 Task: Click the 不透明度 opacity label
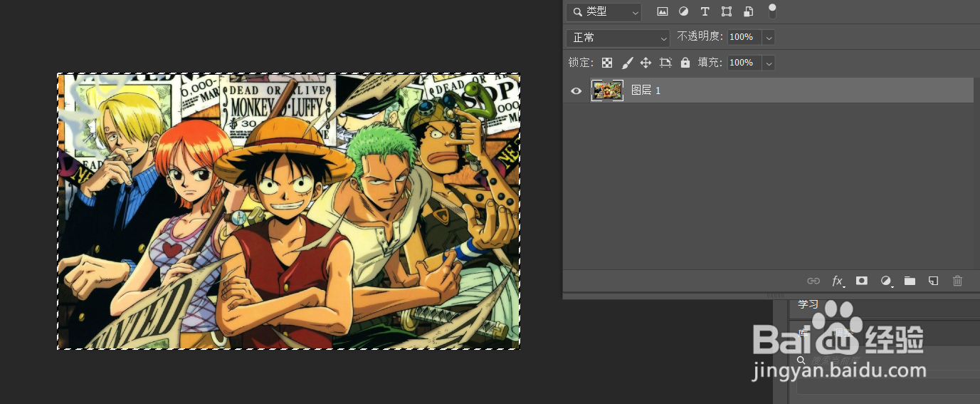click(x=700, y=37)
